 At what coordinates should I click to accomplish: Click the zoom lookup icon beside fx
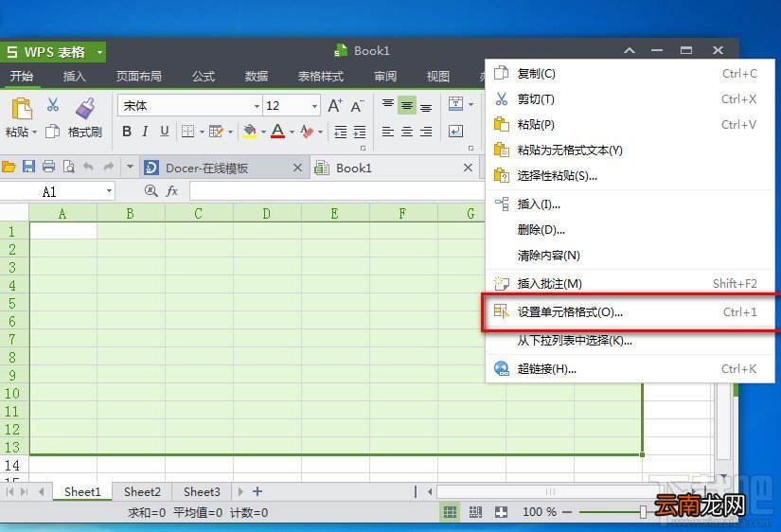point(151,191)
